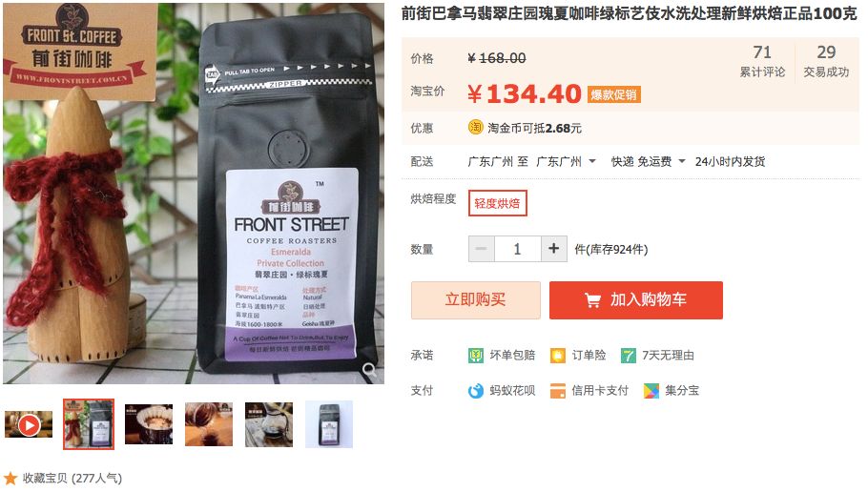Viewport: 868px width, 492px height.
Task: Increase quantity with the plus button
Action: (x=553, y=249)
